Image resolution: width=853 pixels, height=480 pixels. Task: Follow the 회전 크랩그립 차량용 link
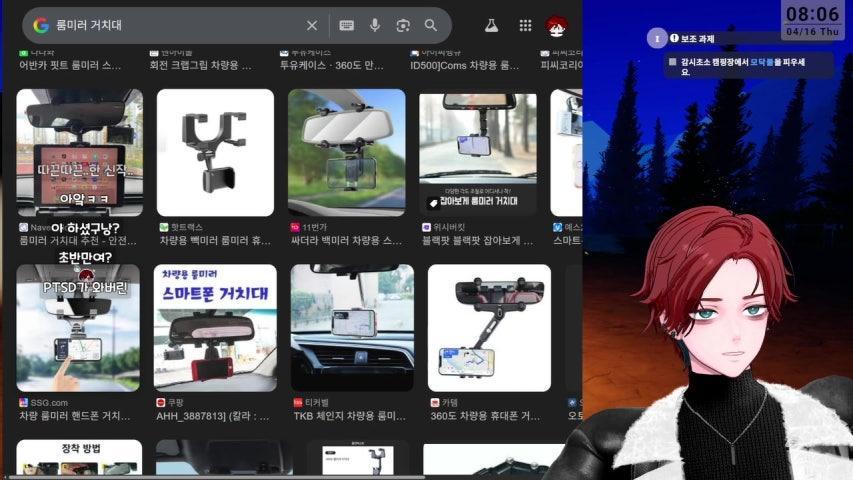(x=201, y=65)
